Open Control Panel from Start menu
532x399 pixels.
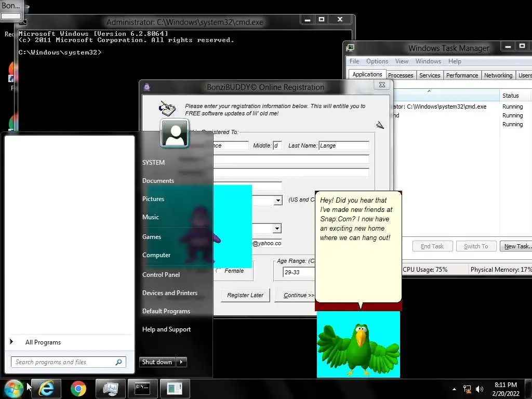click(x=161, y=274)
